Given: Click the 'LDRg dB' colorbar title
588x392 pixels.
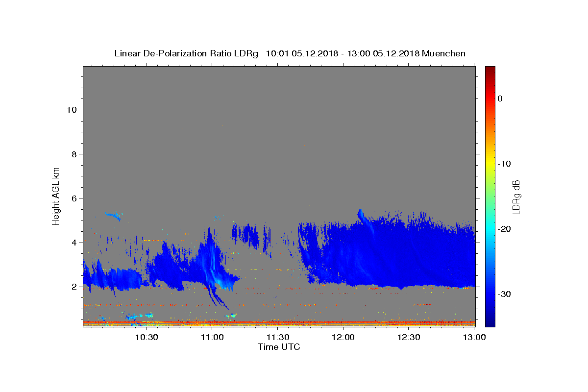Looking at the screenshot, I should [516, 196].
